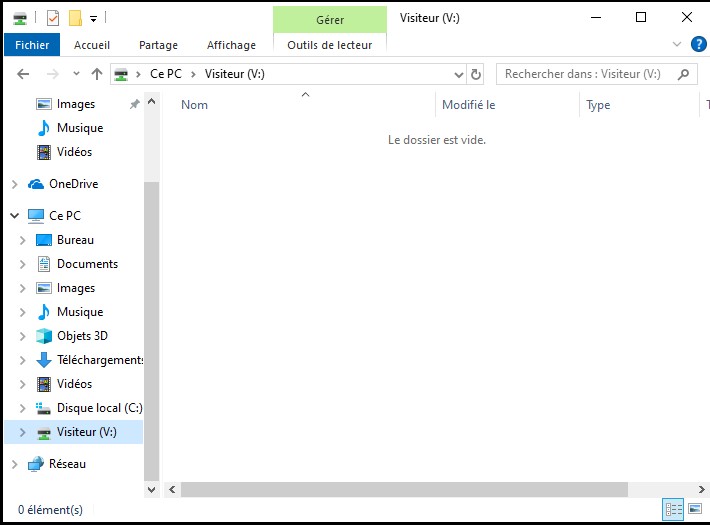The image size is (710, 525).
Task: Click the magnifier search icon
Action: [683, 74]
